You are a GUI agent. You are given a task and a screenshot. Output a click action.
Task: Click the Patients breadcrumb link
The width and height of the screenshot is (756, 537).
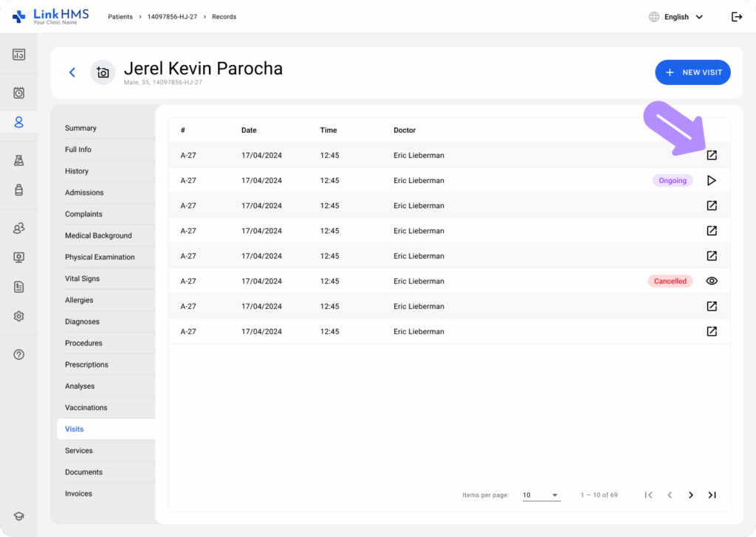click(x=120, y=17)
